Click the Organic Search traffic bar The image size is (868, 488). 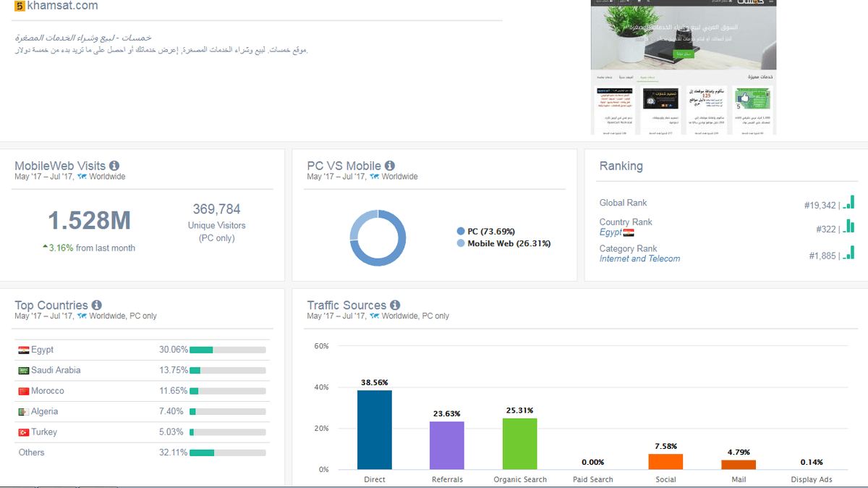(x=520, y=443)
